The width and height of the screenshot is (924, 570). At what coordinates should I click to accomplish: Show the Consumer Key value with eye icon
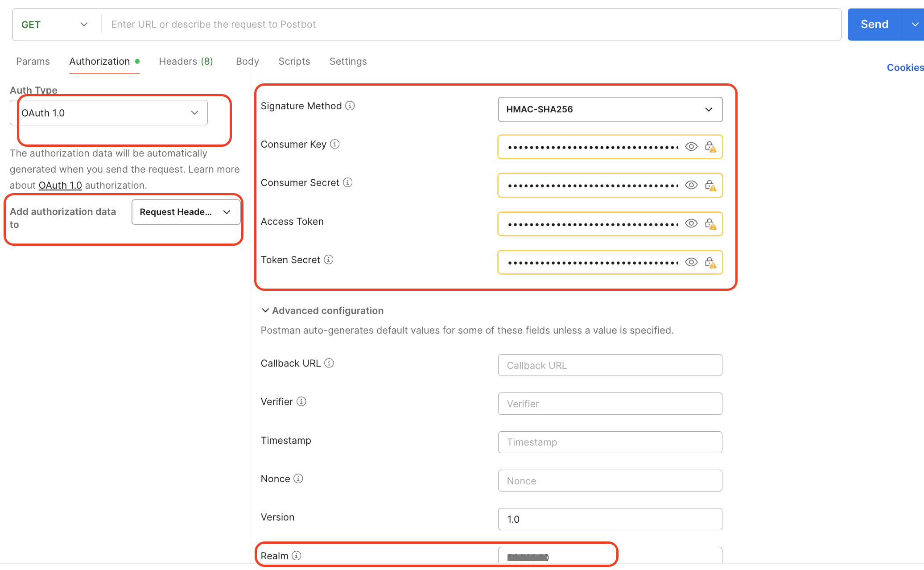coord(691,147)
